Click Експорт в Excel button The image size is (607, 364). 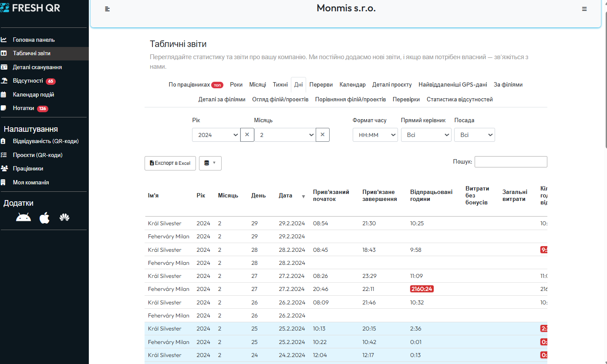(x=170, y=163)
